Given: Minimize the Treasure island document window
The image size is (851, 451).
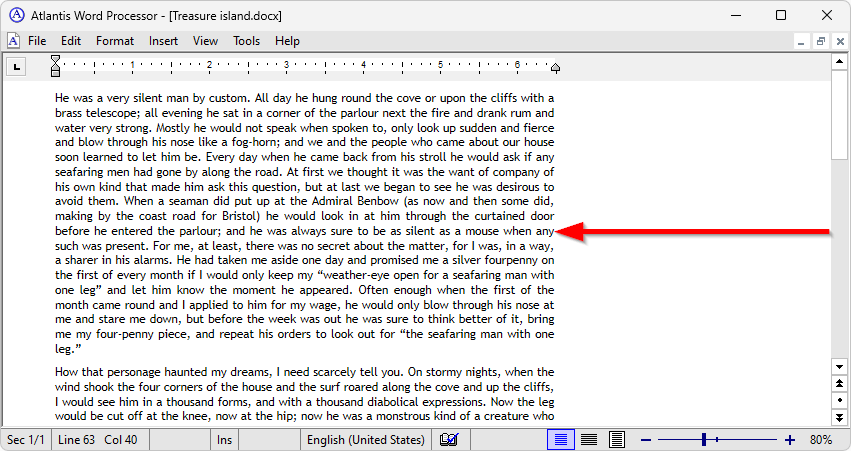Looking at the screenshot, I should pos(801,41).
